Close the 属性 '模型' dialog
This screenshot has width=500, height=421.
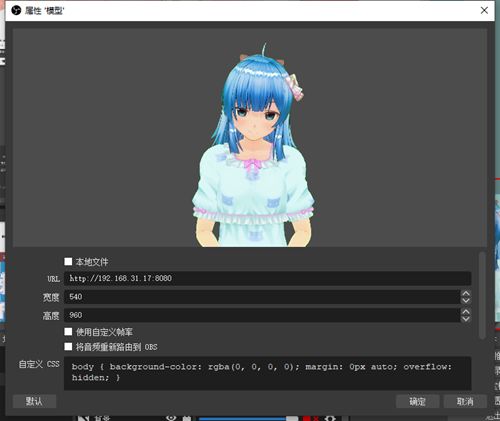(x=484, y=10)
